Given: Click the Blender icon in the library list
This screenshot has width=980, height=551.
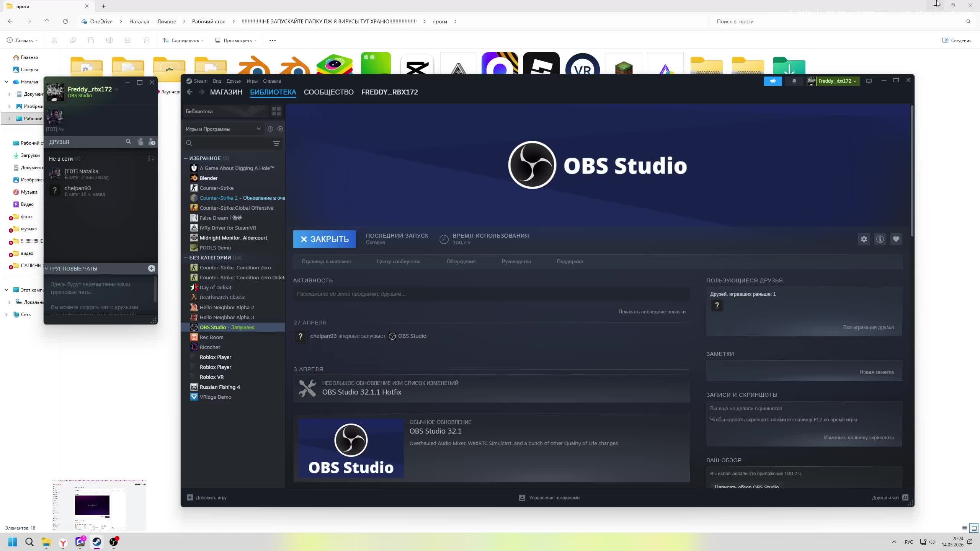Looking at the screenshot, I should (194, 178).
